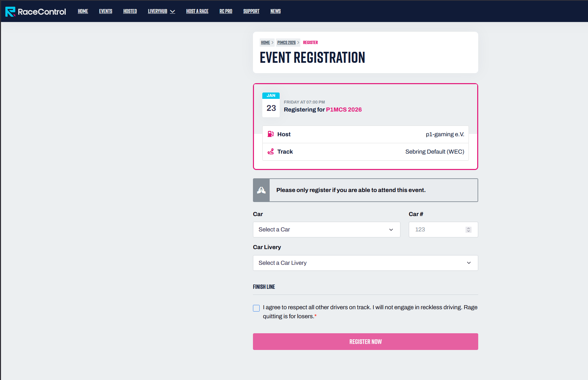Click the RaceControl logo icon
Image resolution: width=588 pixels, height=380 pixels.
(x=10, y=12)
